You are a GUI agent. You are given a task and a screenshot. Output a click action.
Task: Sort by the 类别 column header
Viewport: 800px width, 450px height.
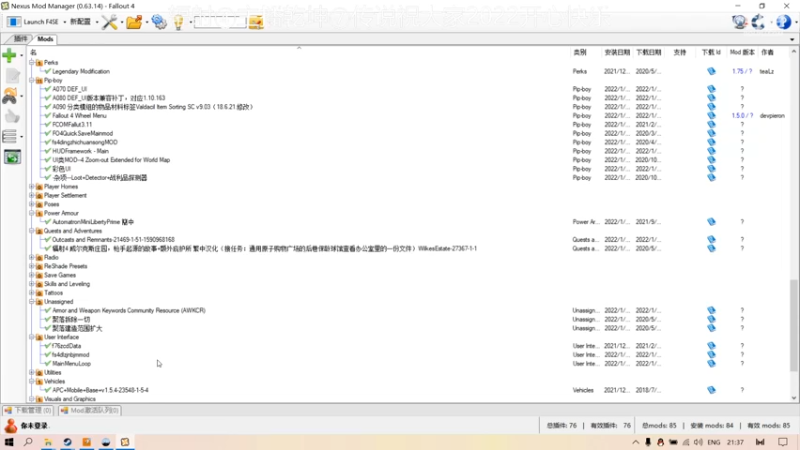pos(580,52)
